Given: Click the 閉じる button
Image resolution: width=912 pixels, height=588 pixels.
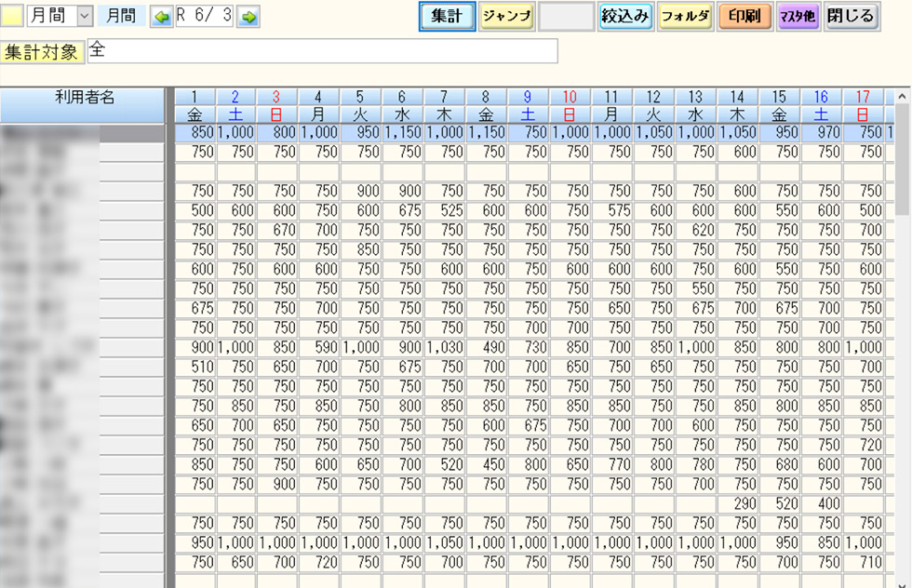Looking at the screenshot, I should [852, 17].
